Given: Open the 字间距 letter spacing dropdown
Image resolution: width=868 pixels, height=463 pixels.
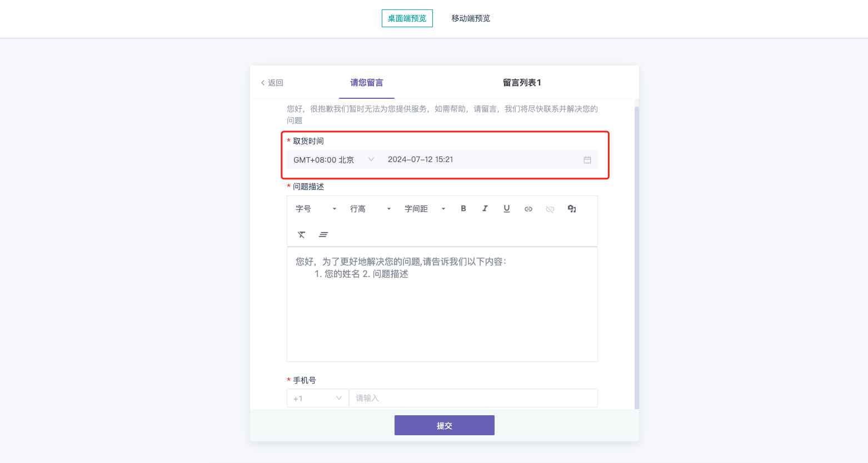Looking at the screenshot, I should [425, 209].
